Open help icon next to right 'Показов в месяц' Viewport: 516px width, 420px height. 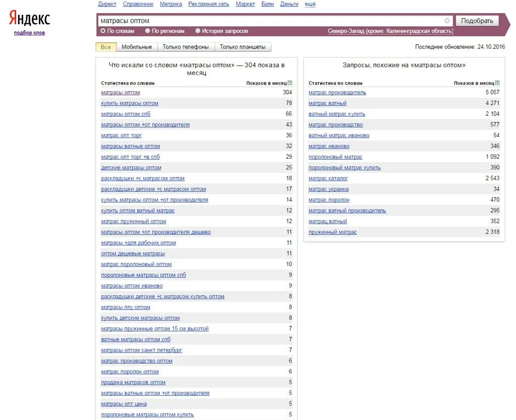497,83
